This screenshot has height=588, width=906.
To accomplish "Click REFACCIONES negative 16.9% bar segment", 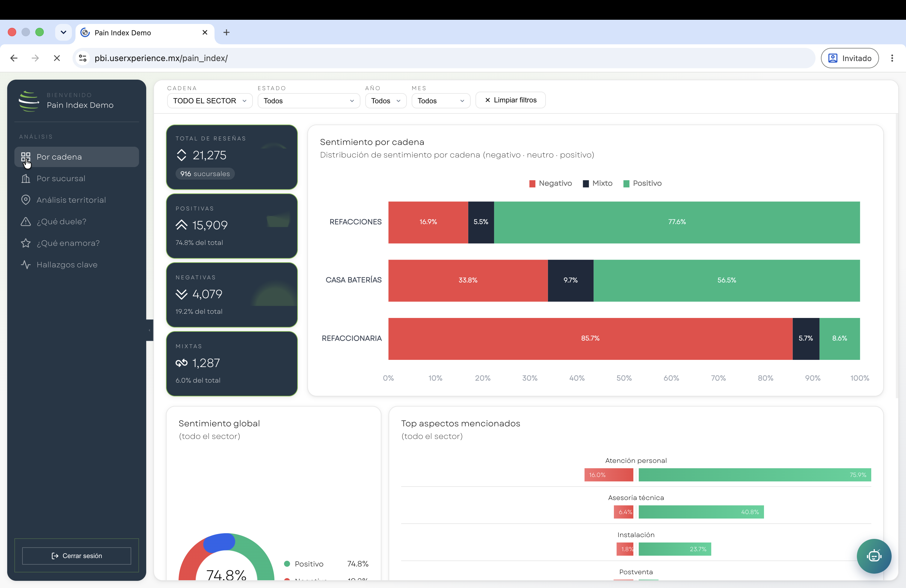I will [428, 222].
